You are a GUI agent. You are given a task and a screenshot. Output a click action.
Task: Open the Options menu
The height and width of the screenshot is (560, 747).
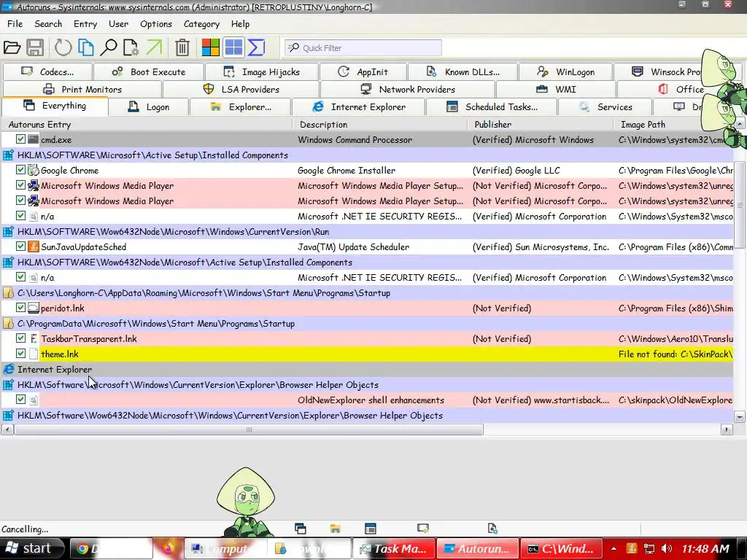pos(156,24)
